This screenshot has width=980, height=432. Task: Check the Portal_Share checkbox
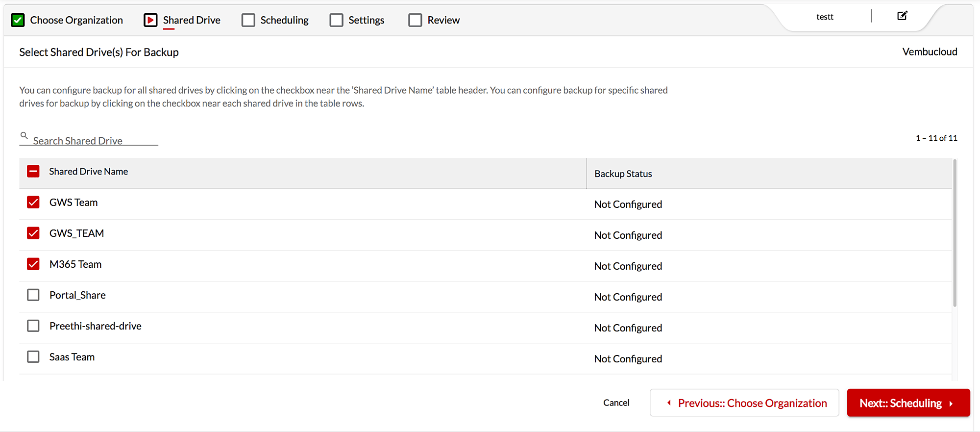click(x=33, y=295)
